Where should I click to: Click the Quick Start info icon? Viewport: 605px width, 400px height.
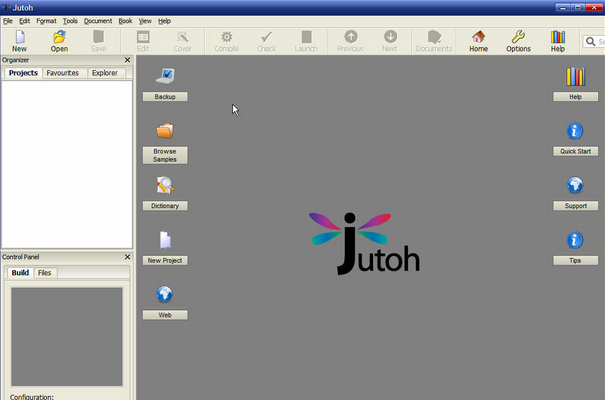pos(575,131)
